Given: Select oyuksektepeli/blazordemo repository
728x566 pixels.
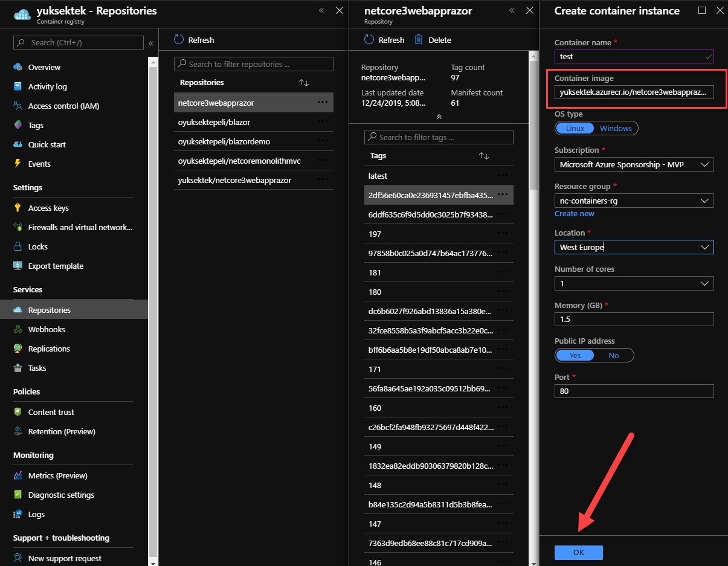Looking at the screenshot, I should [x=254, y=141].
